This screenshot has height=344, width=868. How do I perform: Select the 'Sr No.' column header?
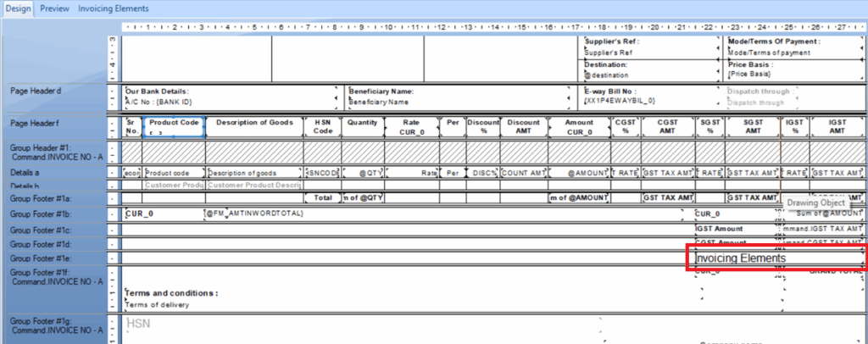coord(131,126)
